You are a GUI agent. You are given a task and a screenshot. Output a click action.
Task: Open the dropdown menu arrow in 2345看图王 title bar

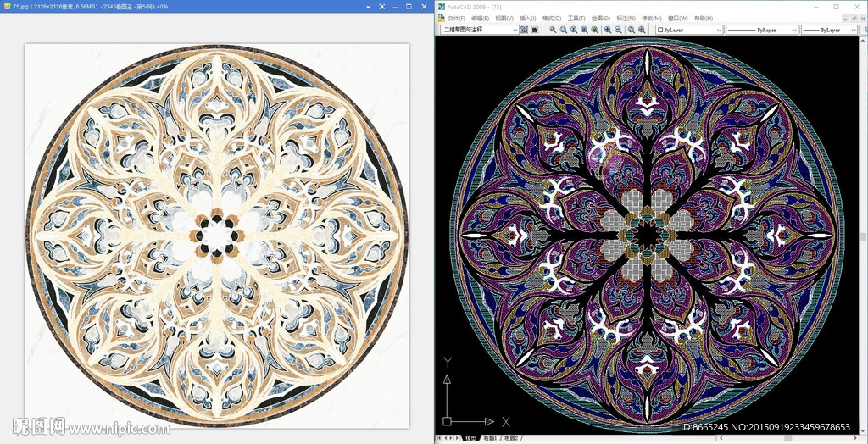tap(368, 7)
